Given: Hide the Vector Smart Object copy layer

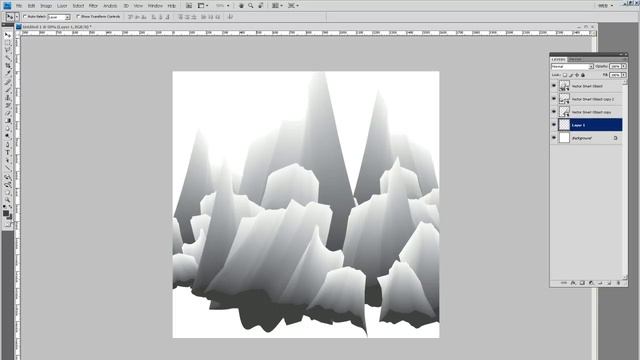Looking at the screenshot, I should point(554,112).
